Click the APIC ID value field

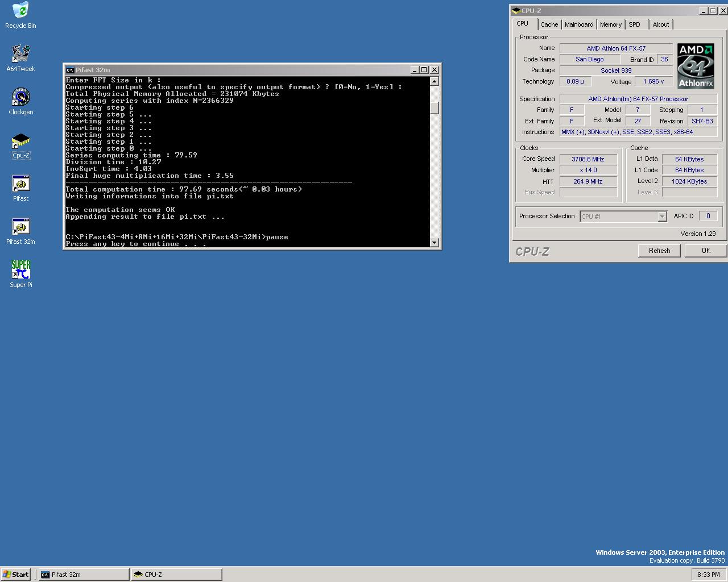[x=708, y=216]
